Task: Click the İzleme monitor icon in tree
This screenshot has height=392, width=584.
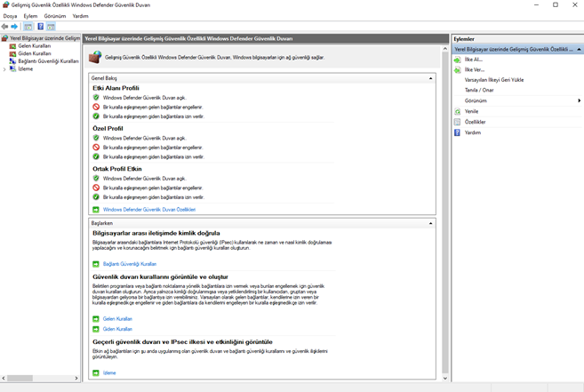Action: point(12,69)
